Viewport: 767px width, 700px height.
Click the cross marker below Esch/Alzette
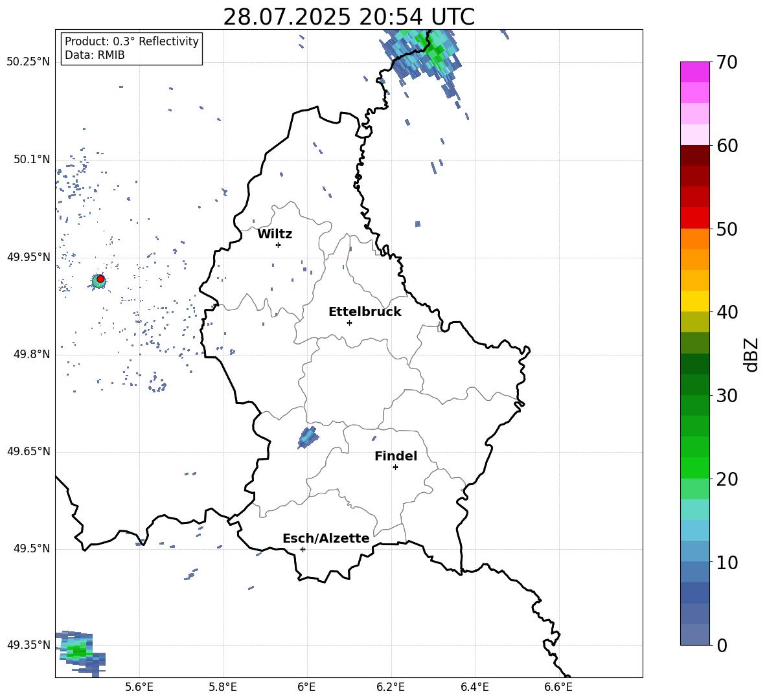pos(303,549)
